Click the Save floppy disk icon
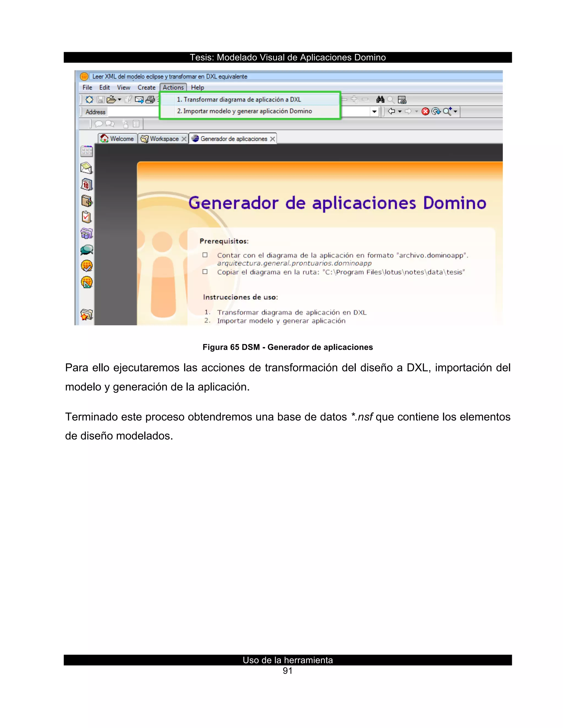This screenshot has width=563, height=728. click(101, 99)
